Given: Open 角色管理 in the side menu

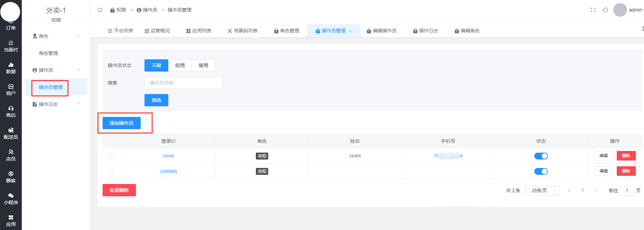Looking at the screenshot, I should point(48,53).
